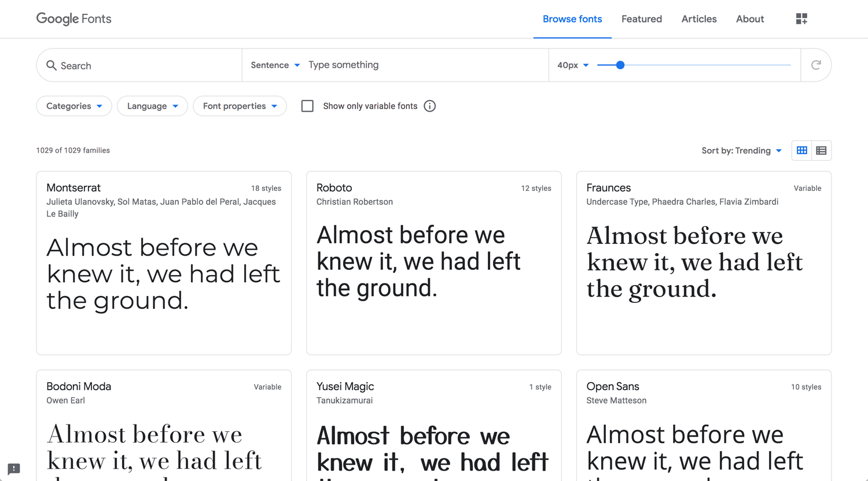
Task: Reset preview settings with refresh icon
Action: (x=816, y=65)
